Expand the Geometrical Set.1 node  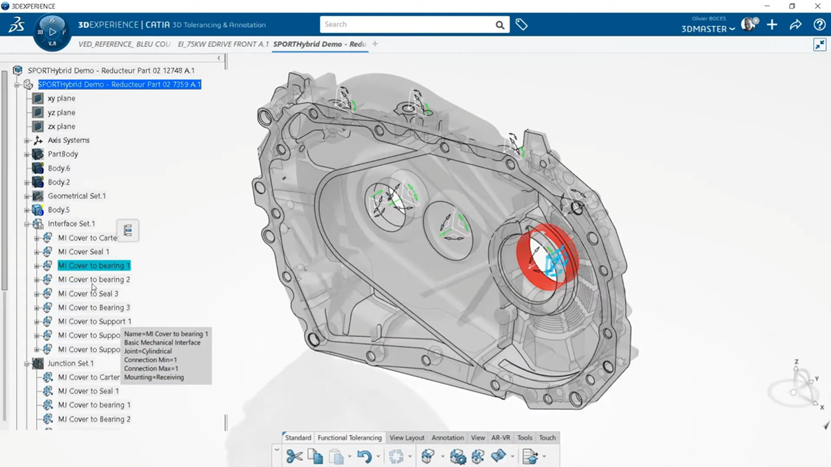pyautogui.click(x=26, y=196)
